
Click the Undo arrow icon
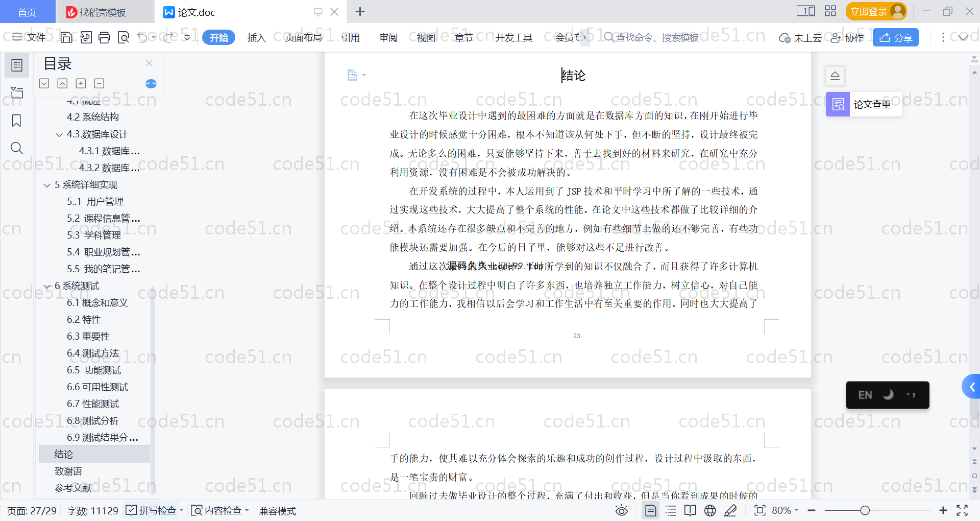point(142,37)
